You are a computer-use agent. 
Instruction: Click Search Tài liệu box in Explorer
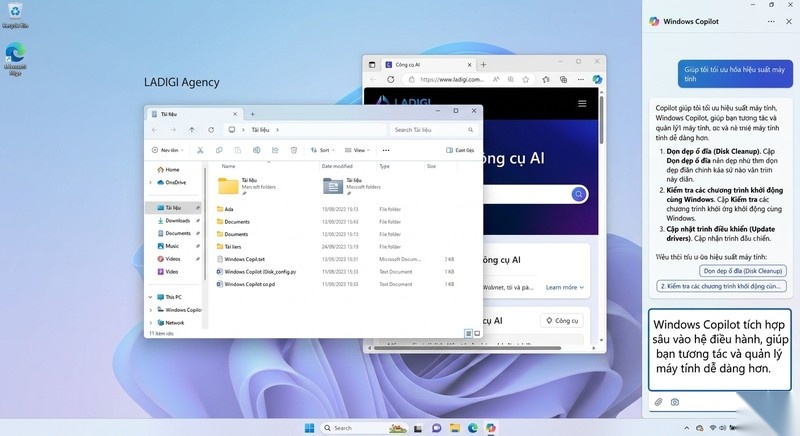435,130
